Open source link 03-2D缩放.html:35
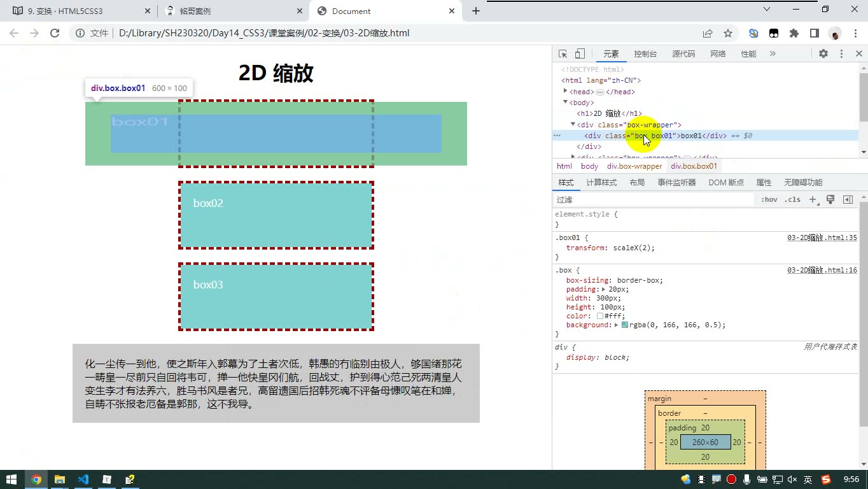868x489 pixels. tap(822, 237)
